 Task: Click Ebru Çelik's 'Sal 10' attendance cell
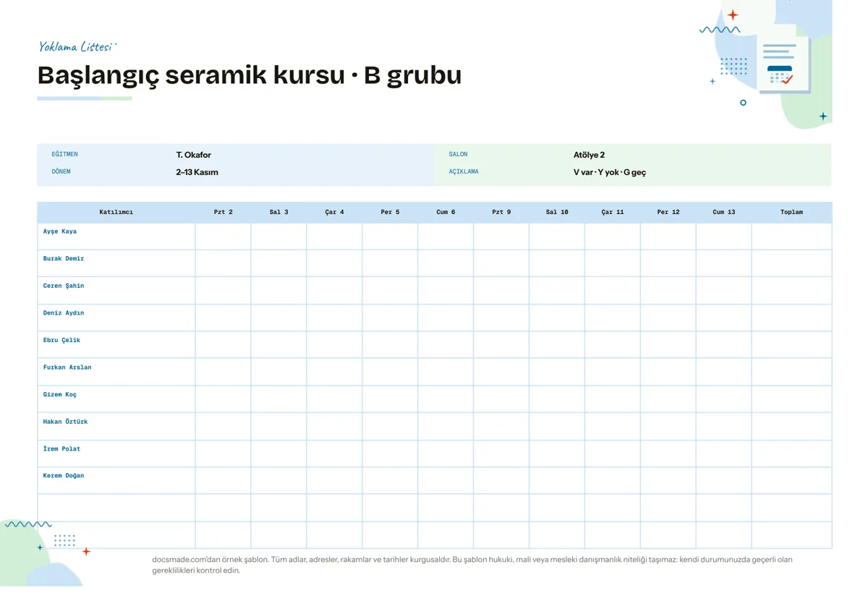coord(557,345)
